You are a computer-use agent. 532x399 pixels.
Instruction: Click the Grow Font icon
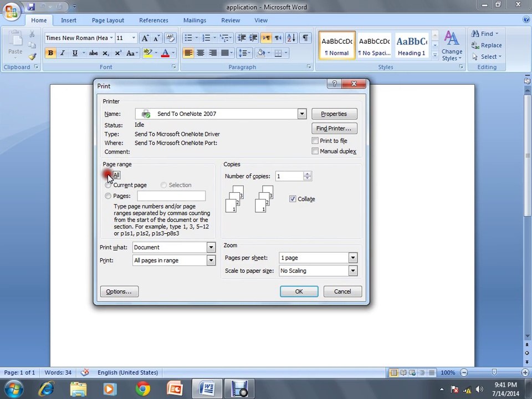pyautogui.click(x=145, y=38)
